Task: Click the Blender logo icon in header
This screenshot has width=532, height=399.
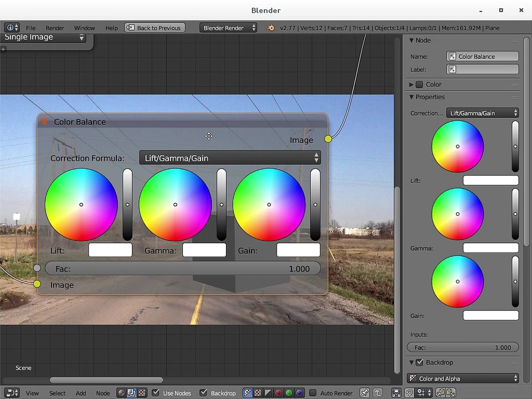Action: (x=271, y=28)
